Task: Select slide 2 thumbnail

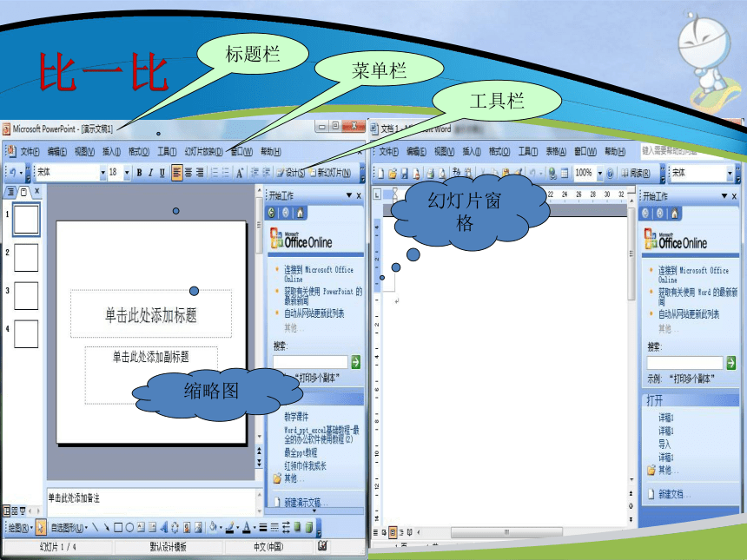Action: tap(26, 258)
